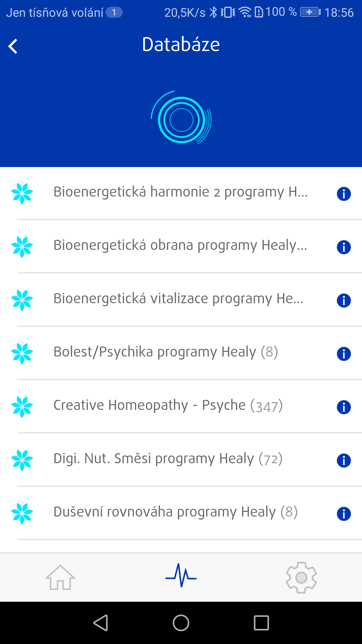Tap the flower icon beside Bolest/Psychika
Viewport: 362px width, 644px height.
22,354
